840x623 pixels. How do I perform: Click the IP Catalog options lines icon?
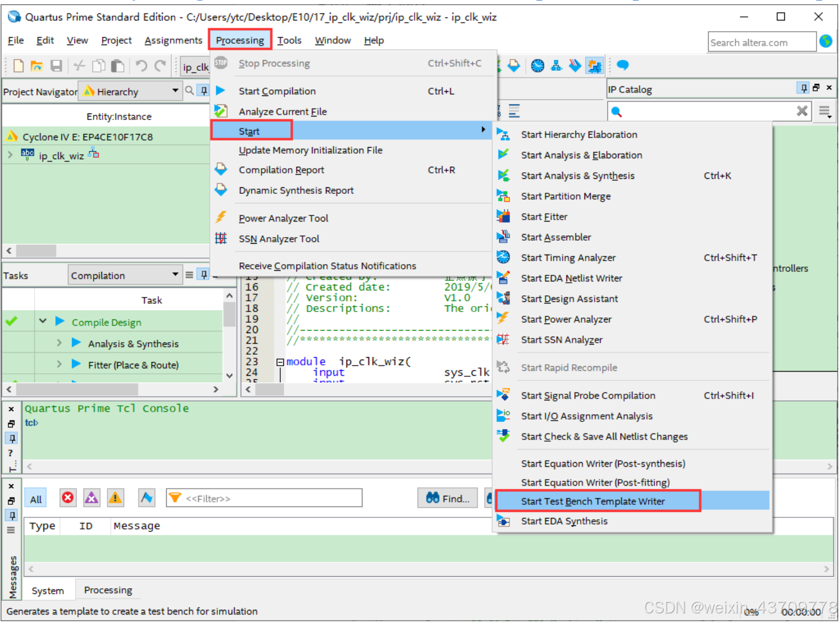point(825,111)
